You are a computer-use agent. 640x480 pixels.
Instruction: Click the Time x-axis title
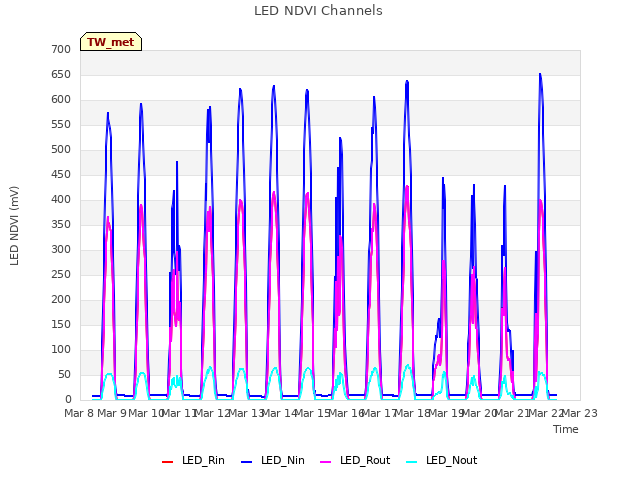click(x=566, y=429)
